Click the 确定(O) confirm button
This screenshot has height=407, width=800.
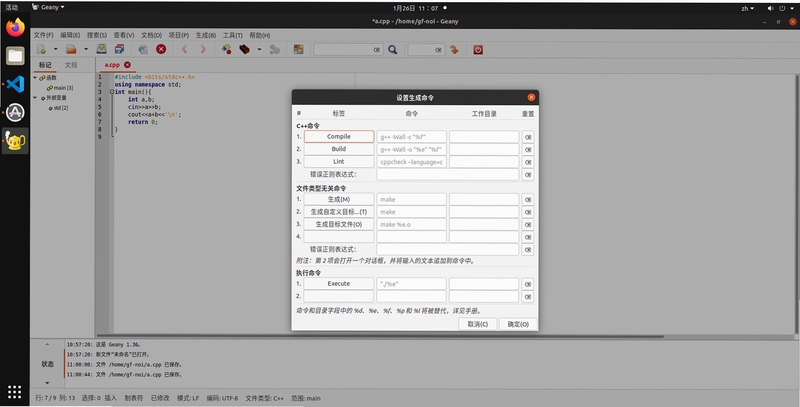[518, 324]
